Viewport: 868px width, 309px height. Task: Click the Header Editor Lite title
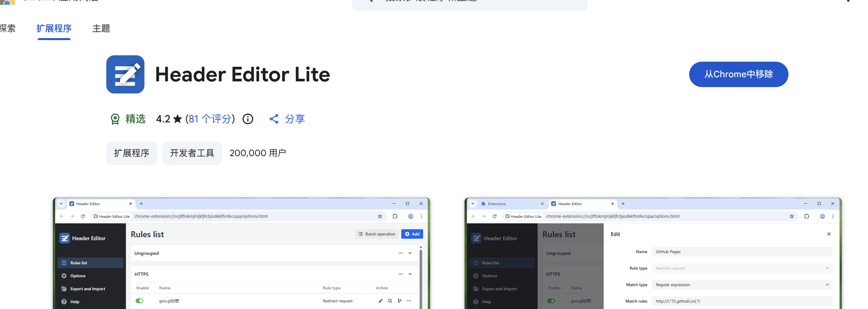tap(242, 74)
